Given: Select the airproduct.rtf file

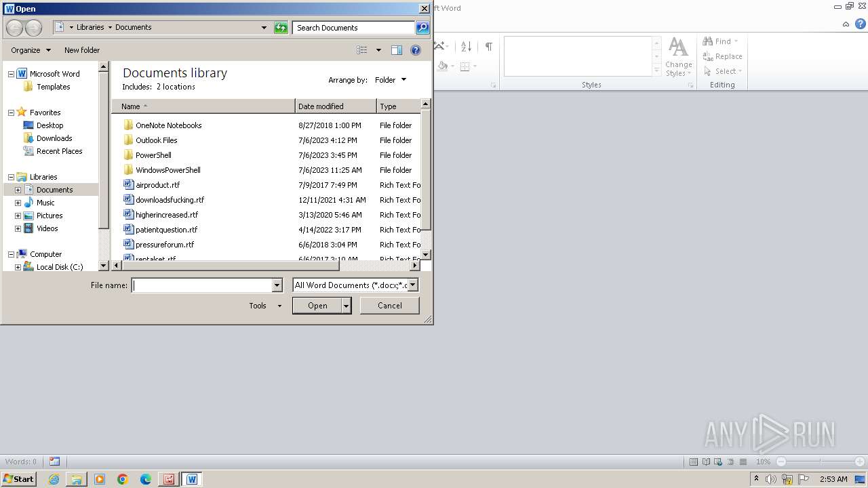Looking at the screenshot, I should [x=157, y=185].
